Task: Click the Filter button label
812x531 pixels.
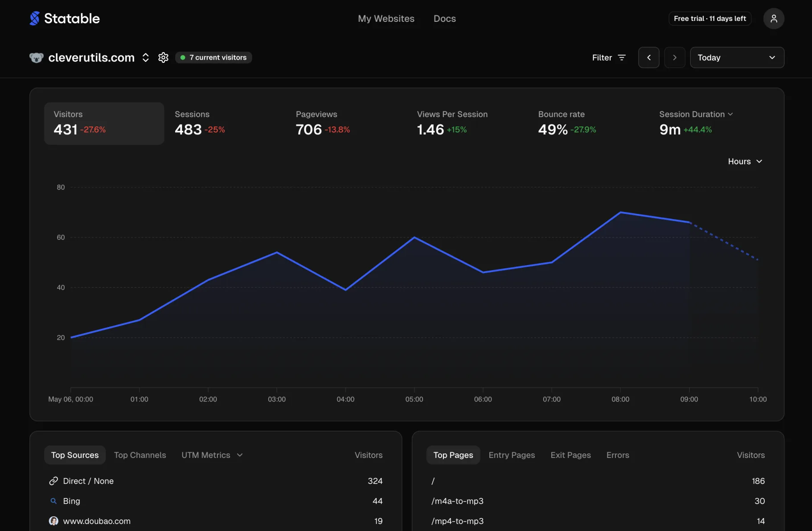Action: (602, 57)
